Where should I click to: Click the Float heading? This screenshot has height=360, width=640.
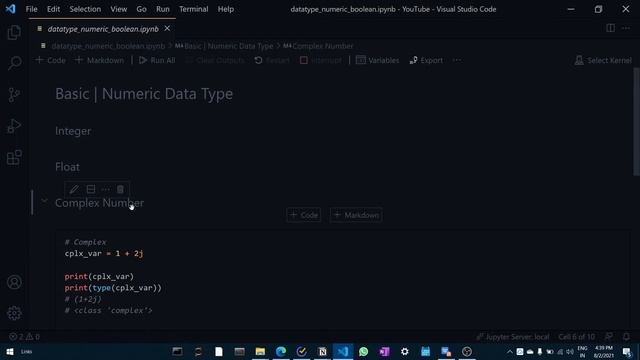tap(67, 167)
